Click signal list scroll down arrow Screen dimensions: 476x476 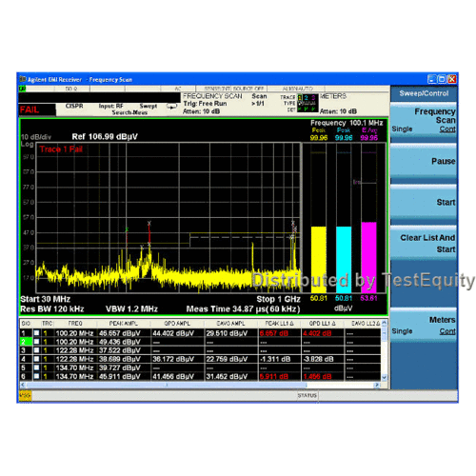pyautogui.click(x=385, y=377)
